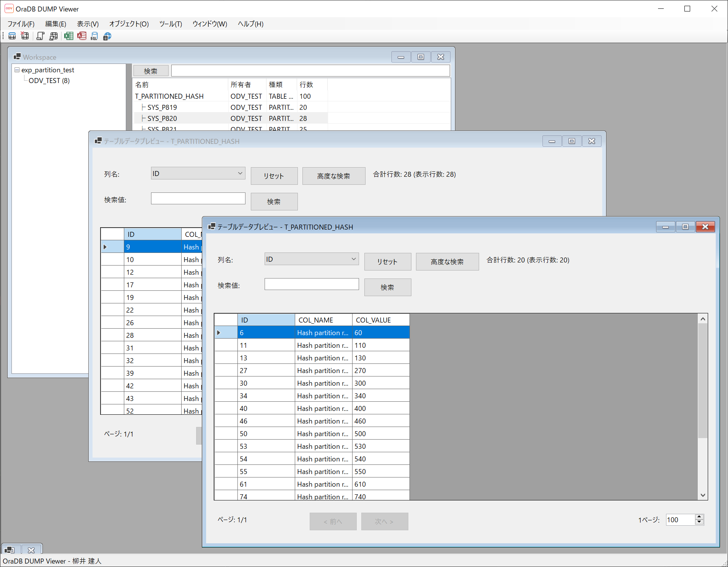Click the 検索値 search input field
Viewport: 728px width, 567px height.
311,284
